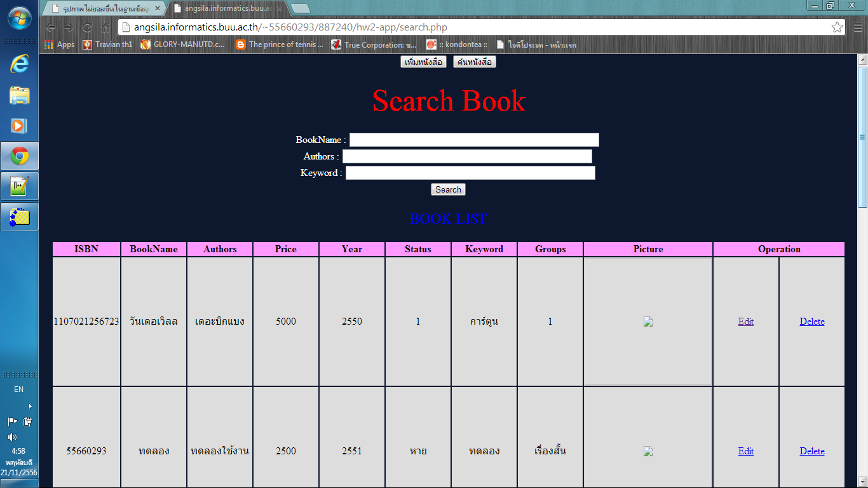Viewport: 868px width, 488px height.
Task: Click the page scrollbar down arrow
Action: [x=863, y=482]
